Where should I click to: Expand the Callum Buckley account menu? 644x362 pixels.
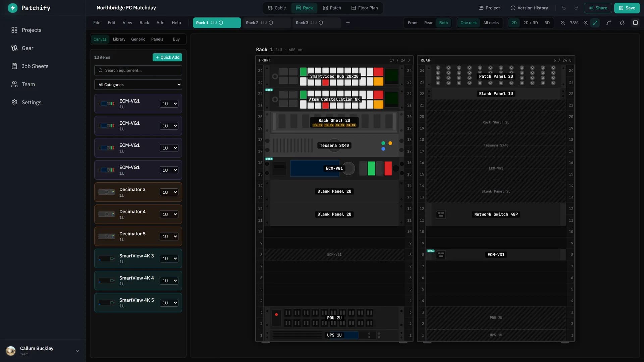(77, 351)
